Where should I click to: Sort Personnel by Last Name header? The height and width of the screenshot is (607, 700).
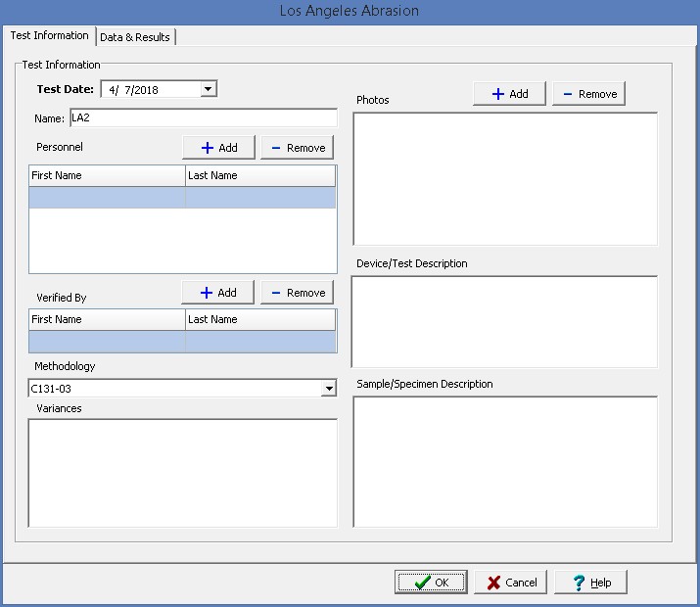click(259, 176)
